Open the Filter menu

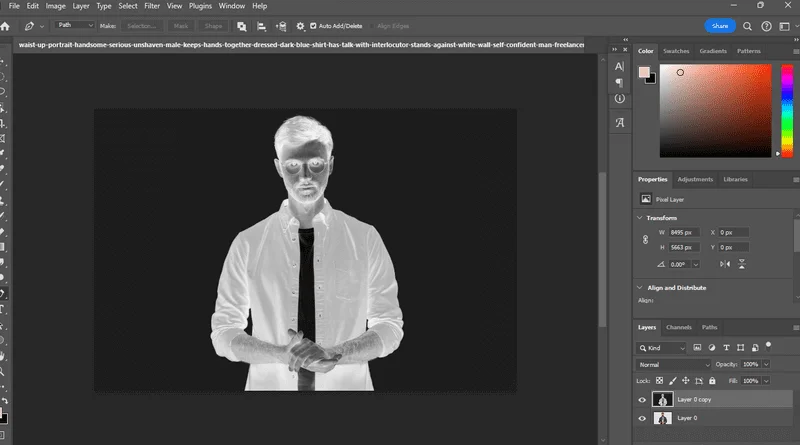[x=152, y=6]
